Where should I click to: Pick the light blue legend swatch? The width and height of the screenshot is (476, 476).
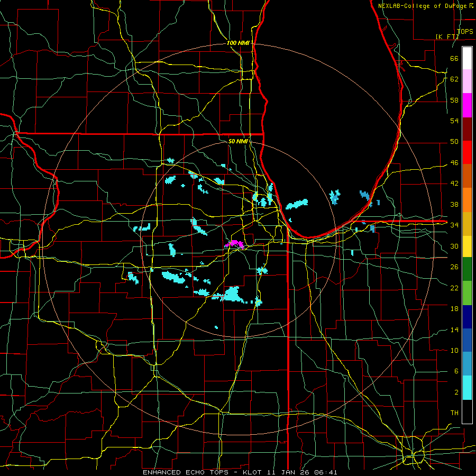(467, 364)
